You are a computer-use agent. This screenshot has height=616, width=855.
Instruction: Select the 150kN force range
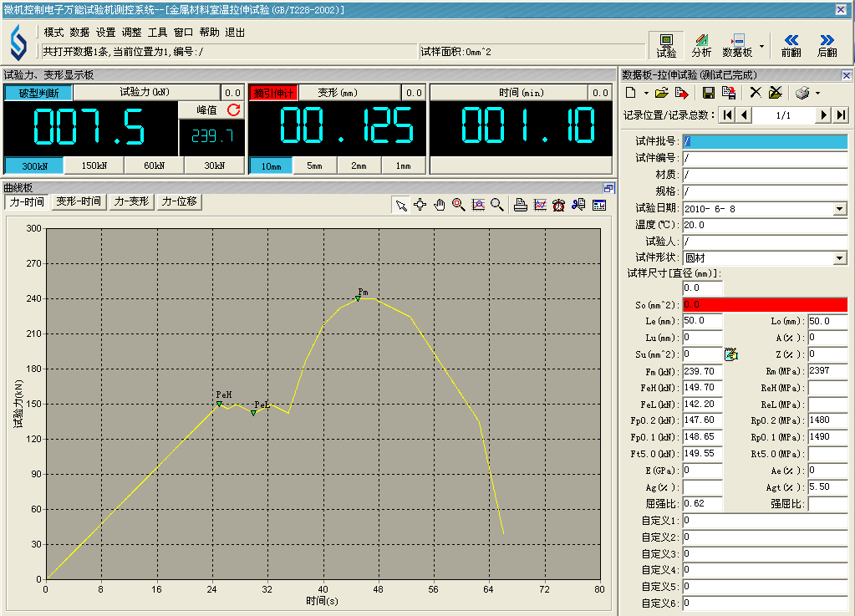(x=94, y=165)
